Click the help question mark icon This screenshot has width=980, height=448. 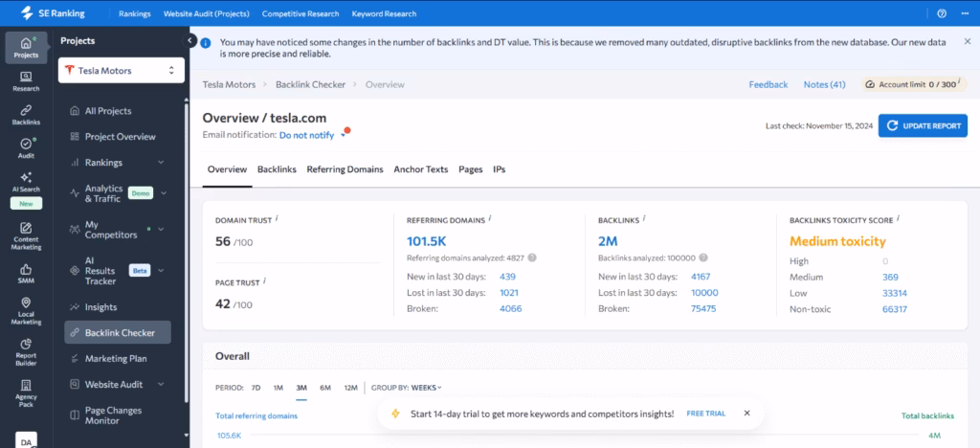tap(942, 13)
